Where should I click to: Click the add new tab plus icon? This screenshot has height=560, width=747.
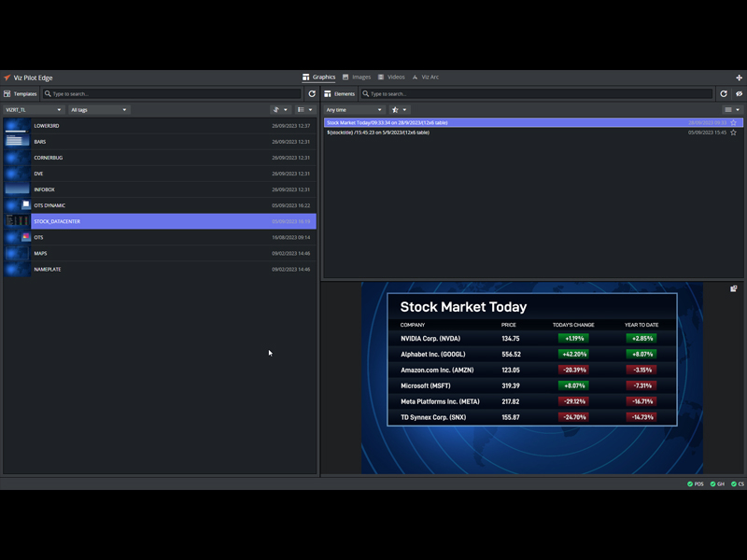coord(739,77)
